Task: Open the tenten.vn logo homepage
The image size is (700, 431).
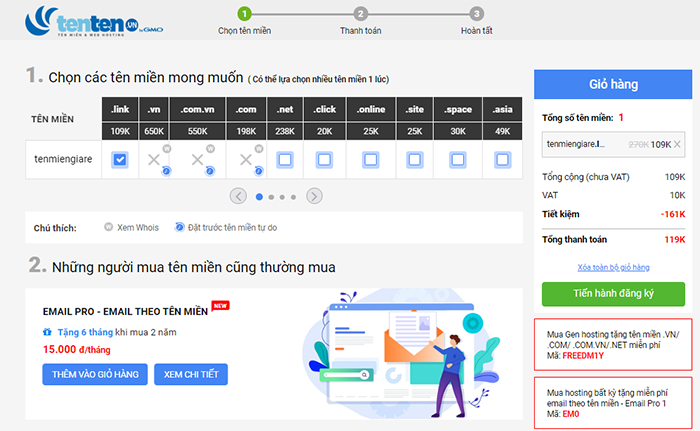Action: click(x=94, y=21)
